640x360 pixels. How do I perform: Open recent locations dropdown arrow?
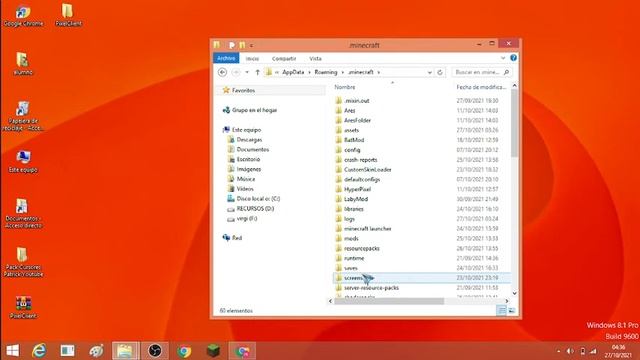pos(247,72)
